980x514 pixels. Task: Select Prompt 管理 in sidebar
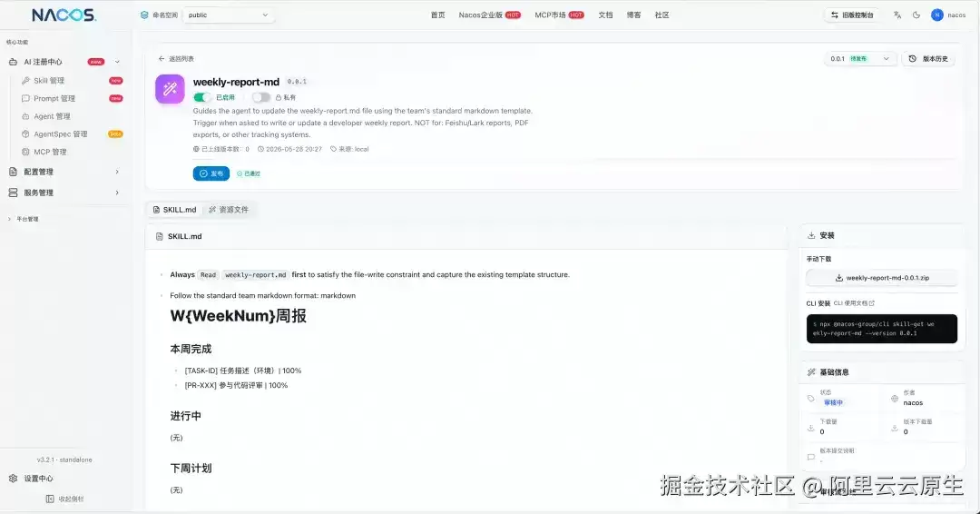54,99
